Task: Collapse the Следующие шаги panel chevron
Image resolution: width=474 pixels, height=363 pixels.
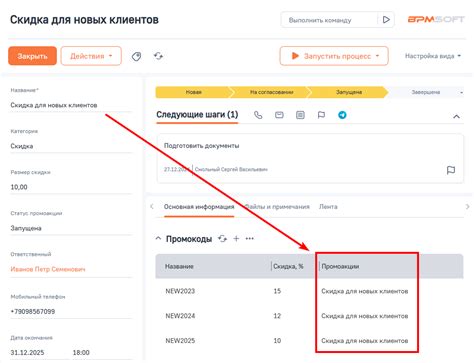Action: click(456, 116)
